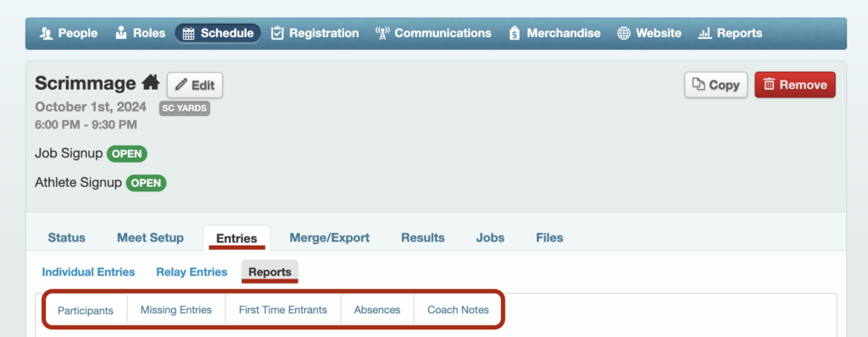Remove the Scrimmage event
The width and height of the screenshot is (868, 337).
[x=795, y=85]
